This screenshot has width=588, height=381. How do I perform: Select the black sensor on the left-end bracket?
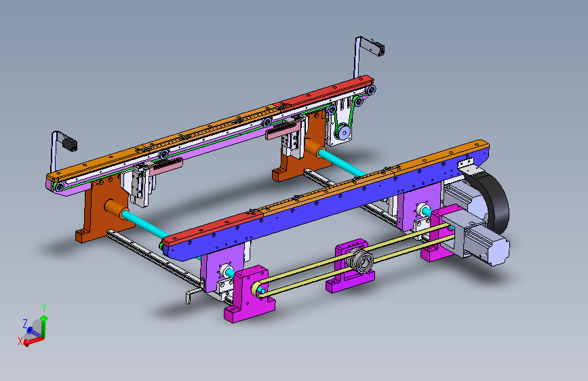tap(70, 144)
